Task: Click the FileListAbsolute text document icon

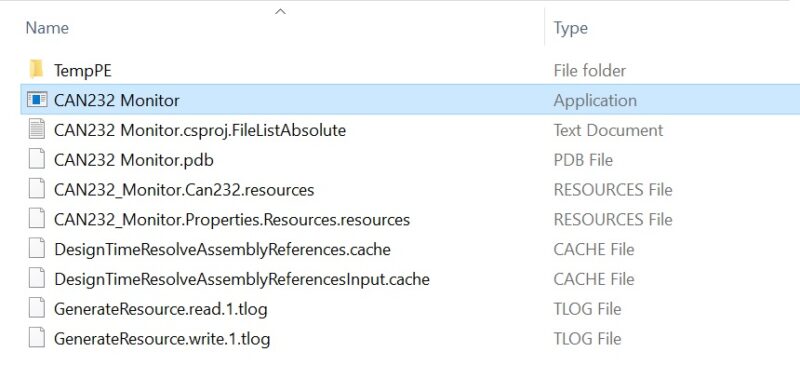Action: (x=37, y=130)
